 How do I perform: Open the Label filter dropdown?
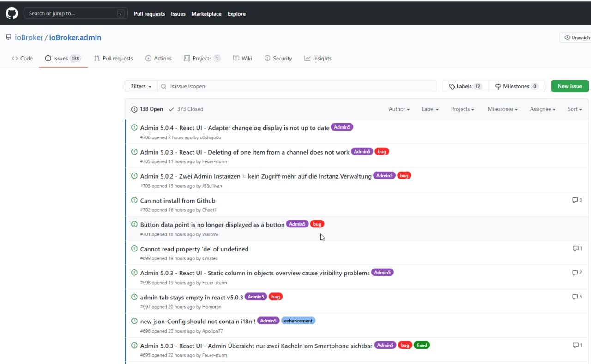click(430, 109)
